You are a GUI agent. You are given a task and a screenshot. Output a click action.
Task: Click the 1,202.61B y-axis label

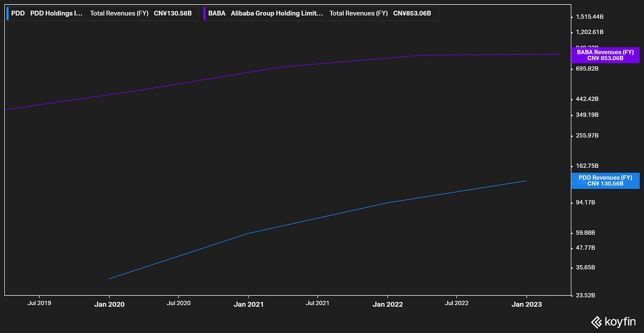[590, 32]
